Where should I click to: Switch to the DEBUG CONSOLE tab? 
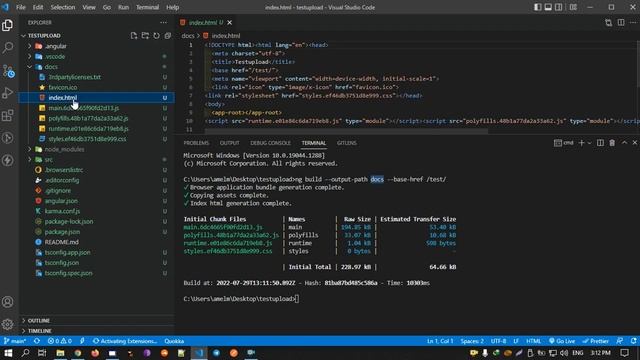[x=270, y=143]
